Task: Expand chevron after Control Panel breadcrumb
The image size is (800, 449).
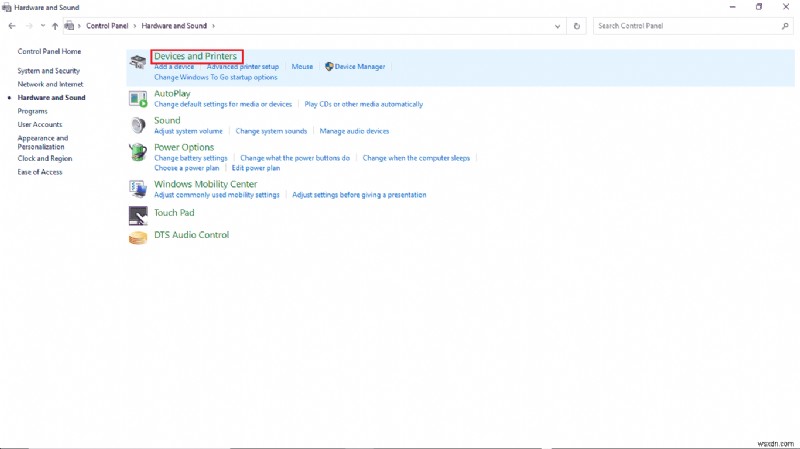Action: click(135, 26)
